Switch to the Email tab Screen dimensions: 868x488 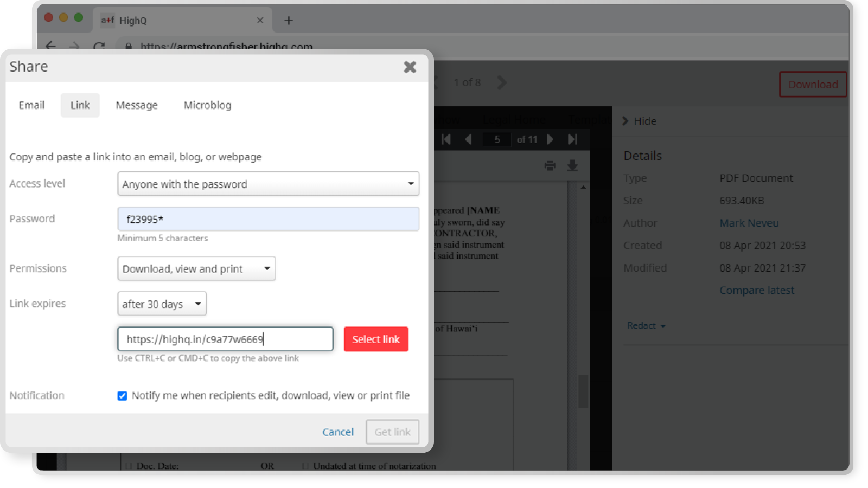click(31, 105)
